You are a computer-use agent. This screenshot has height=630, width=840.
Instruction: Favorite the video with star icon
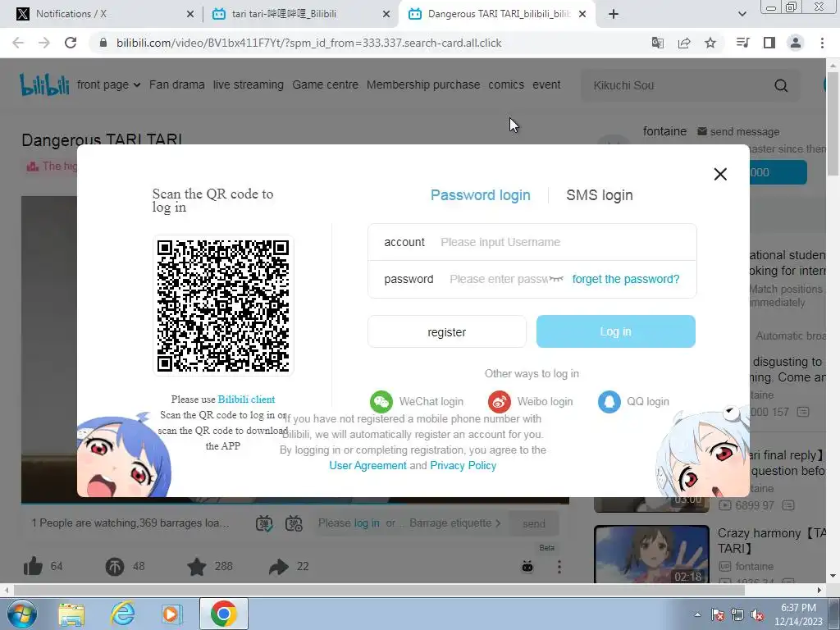click(197, 566)
